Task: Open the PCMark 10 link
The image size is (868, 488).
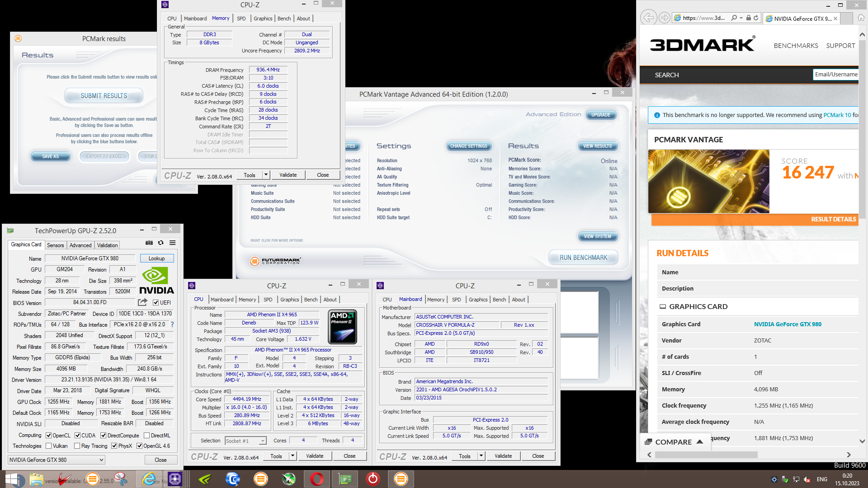Action: tap(837, 115)
